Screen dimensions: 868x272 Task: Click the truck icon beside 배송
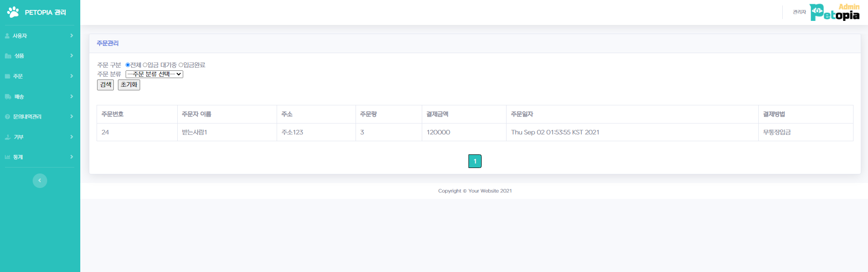tap(8, 97)
